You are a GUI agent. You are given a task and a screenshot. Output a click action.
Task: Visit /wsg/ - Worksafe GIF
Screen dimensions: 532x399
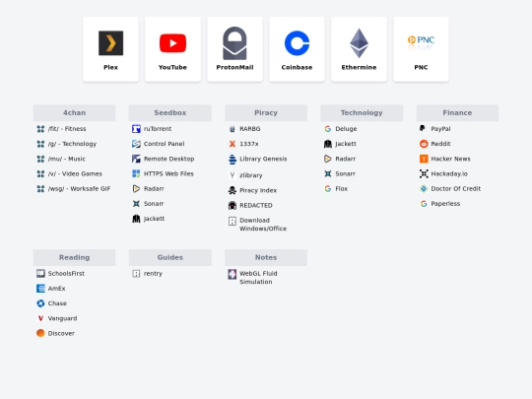(x=79, y=188)
